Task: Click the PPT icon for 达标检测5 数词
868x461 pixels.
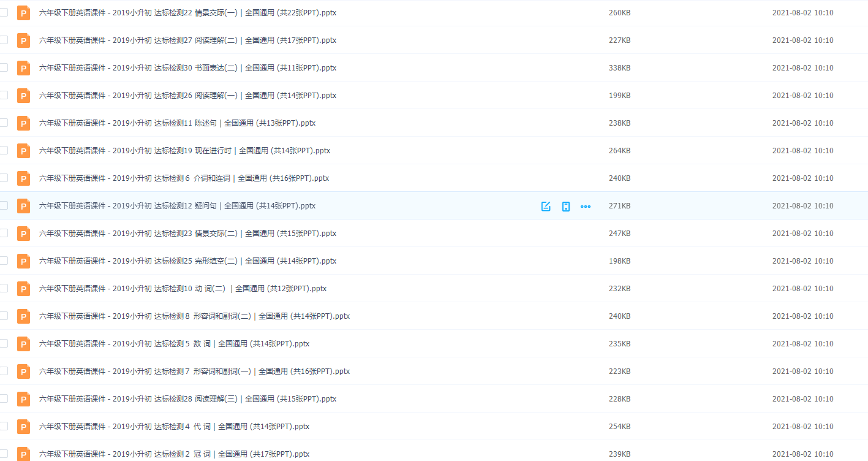Action: (23, 344)
